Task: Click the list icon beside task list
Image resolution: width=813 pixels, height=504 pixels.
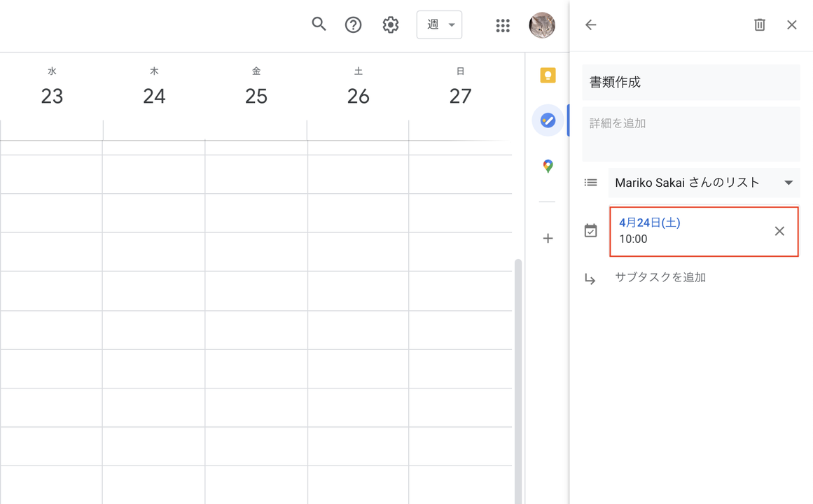Action: [x=590, y=183]
